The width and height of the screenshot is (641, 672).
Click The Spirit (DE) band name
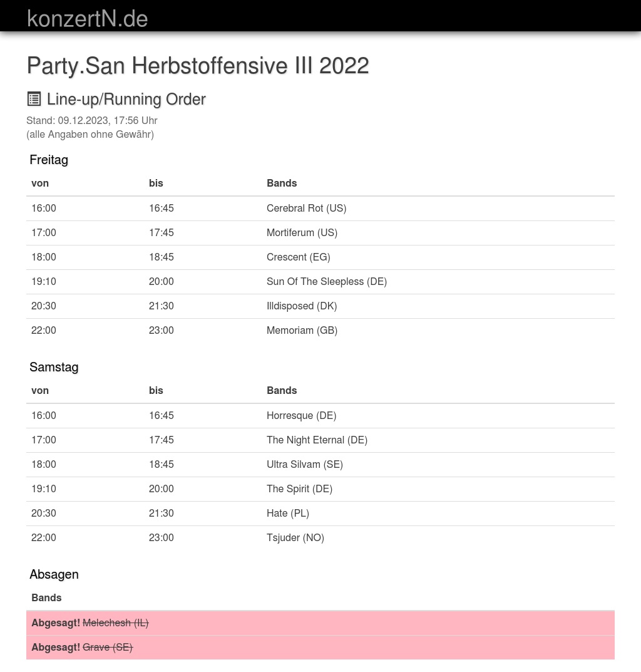click(299, 489)
